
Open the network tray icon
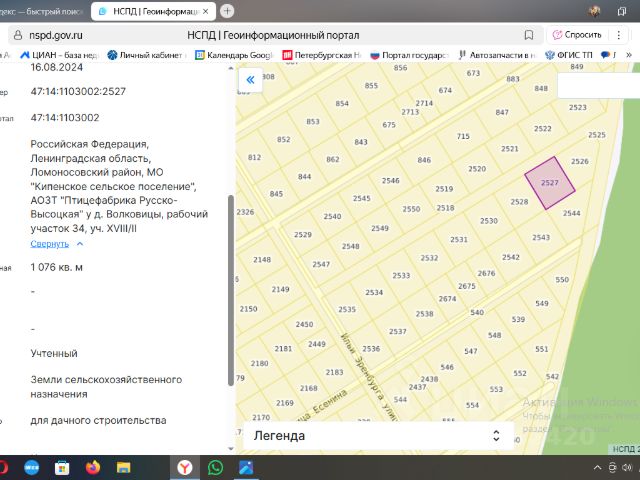612,468
